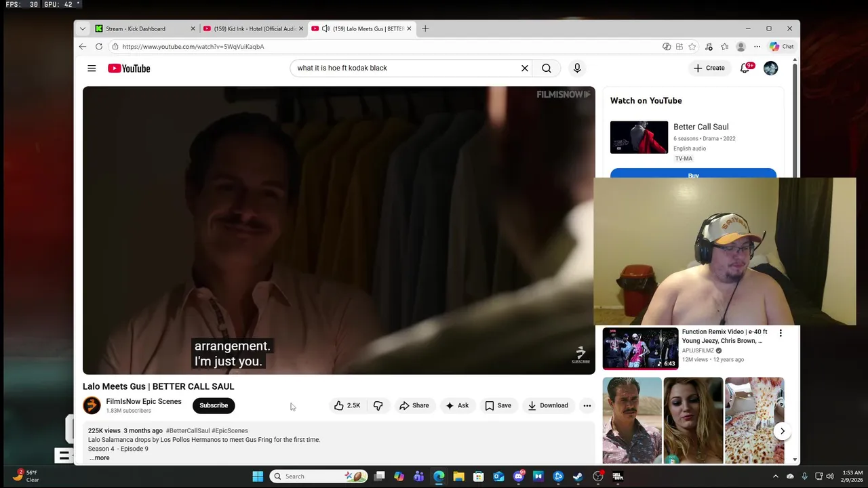Open the Favorites list
868x488 pixels.
[724, 47]
